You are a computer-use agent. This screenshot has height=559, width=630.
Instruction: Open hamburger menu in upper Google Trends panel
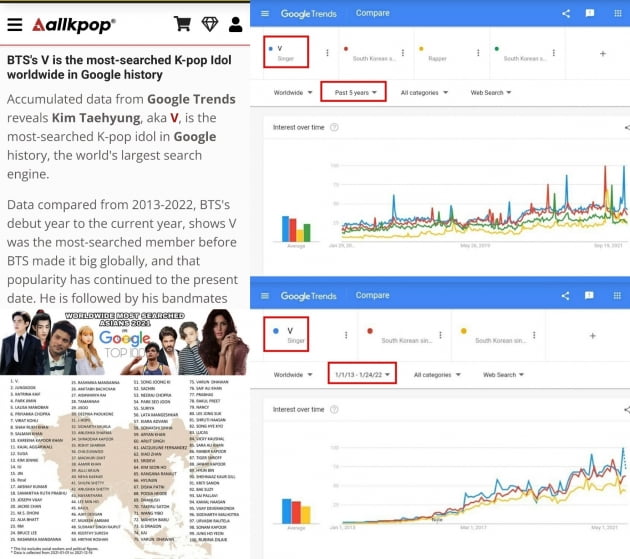pos(265,13)
